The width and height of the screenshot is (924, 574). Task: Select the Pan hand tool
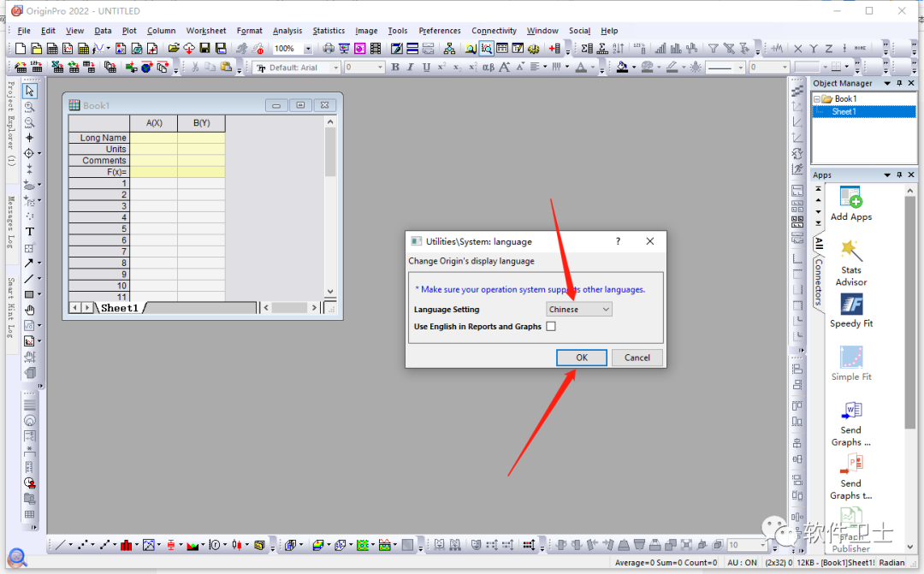coord(29,310)
